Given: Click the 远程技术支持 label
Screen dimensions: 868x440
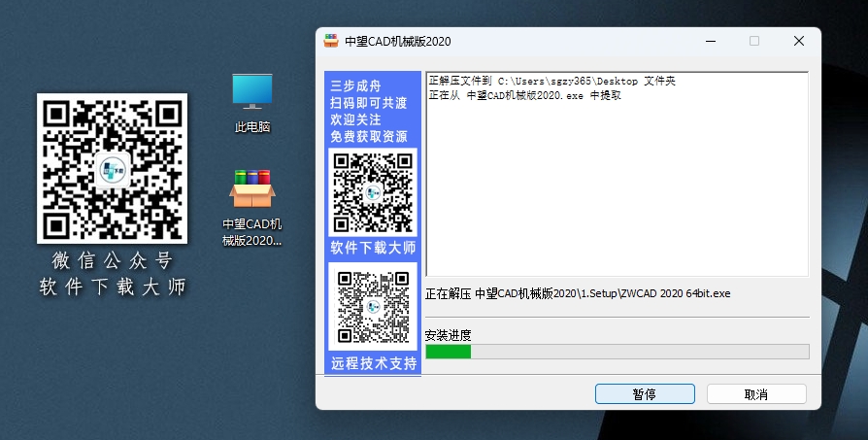Looking at the screenshot, I should click(x=374, y=363).
